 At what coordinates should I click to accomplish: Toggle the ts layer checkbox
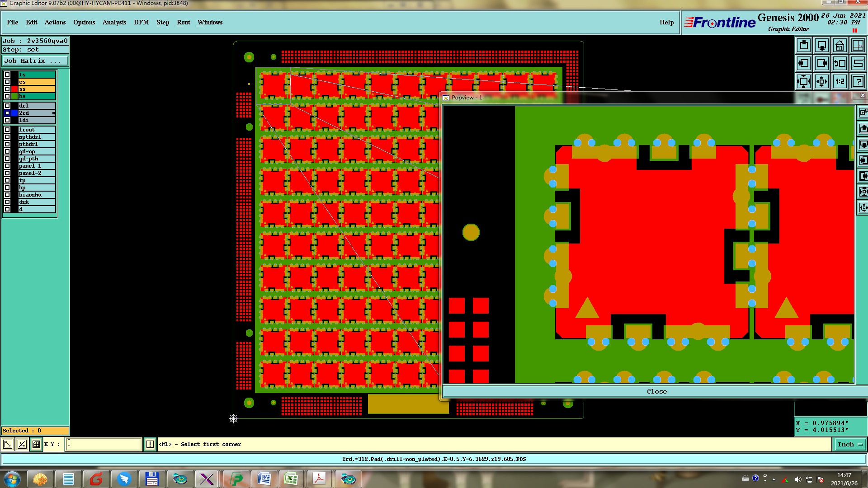pyautogui.click(x=7, y=75)
